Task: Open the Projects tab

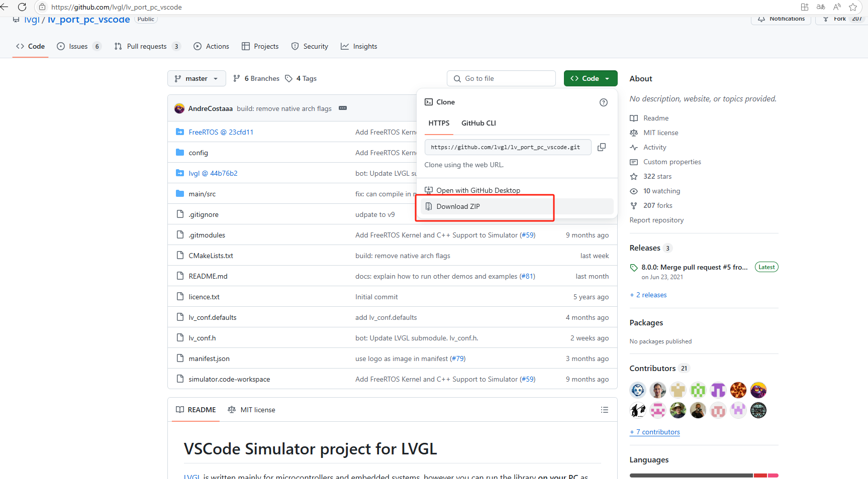Action: click(260, 46)
